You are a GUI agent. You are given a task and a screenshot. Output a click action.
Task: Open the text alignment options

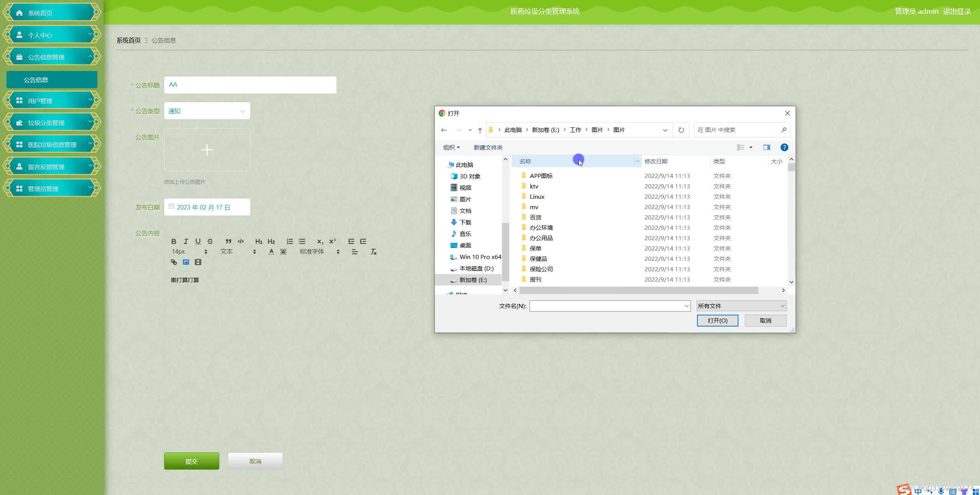[355, 252]
